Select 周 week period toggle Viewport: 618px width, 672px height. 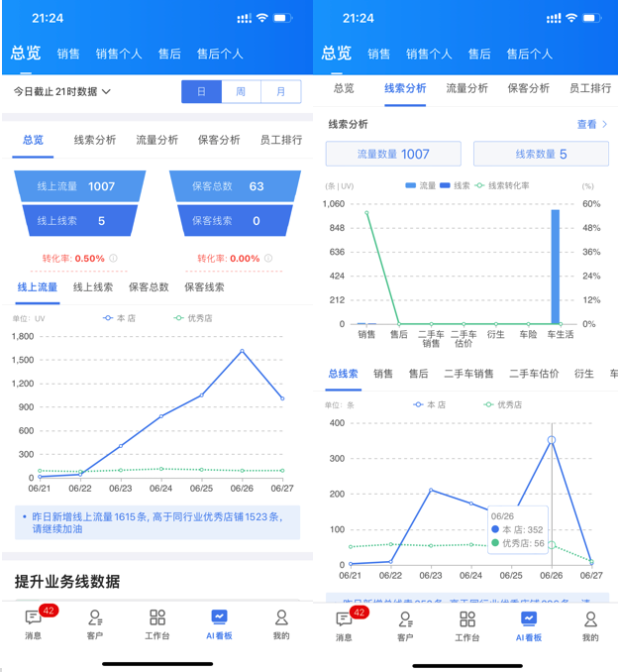241,91
